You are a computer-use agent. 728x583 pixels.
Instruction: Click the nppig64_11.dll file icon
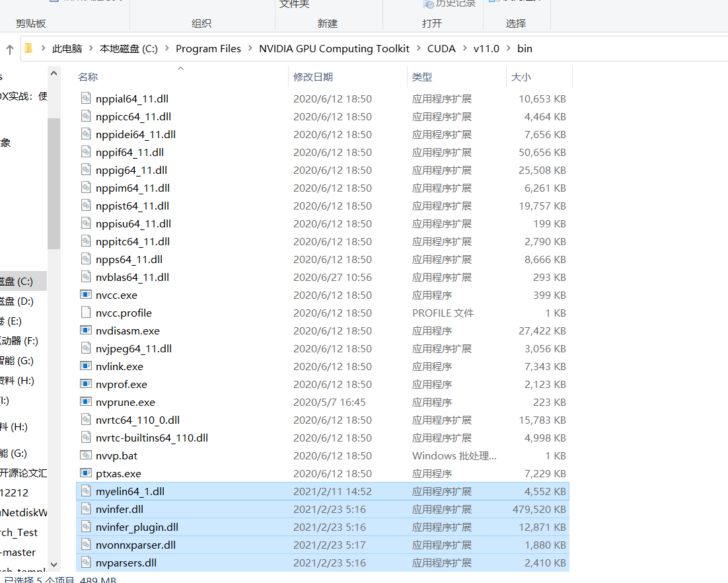86,170
